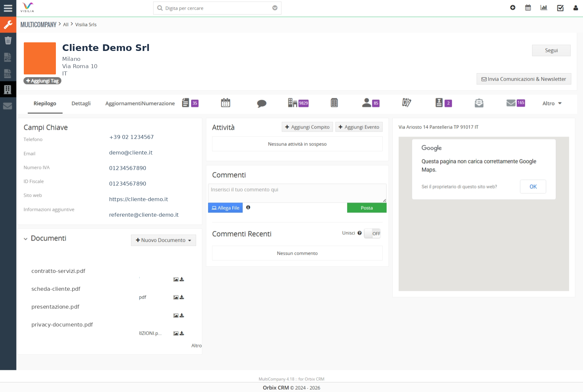Open website https://cliente-demo.it
Viewport: 583px width, 392px height.
click(139, 199)
